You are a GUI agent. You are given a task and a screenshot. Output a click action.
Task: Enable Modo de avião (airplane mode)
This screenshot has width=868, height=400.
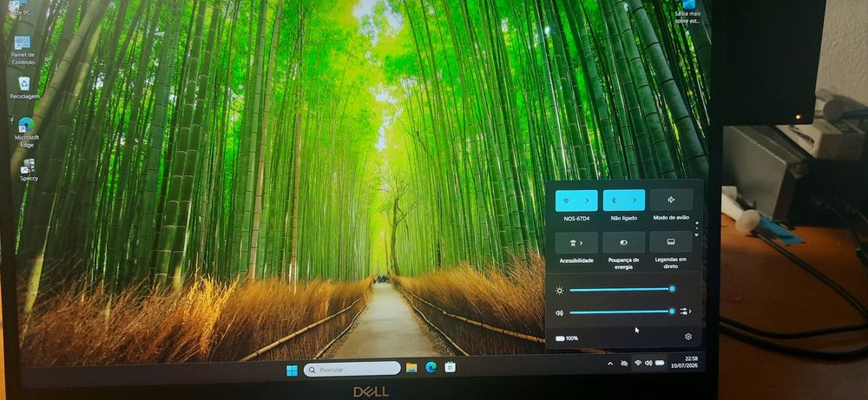click(x=671, y=200)
